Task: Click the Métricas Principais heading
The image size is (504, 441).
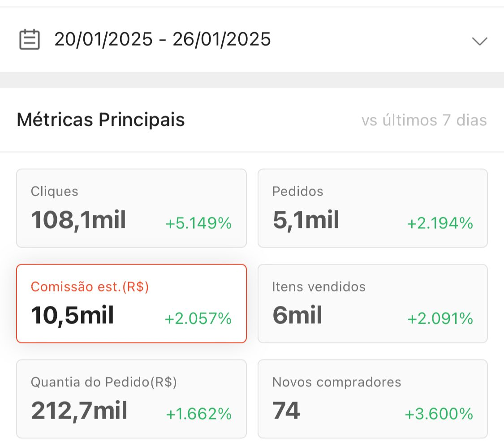Action: [x=100, y=120]
